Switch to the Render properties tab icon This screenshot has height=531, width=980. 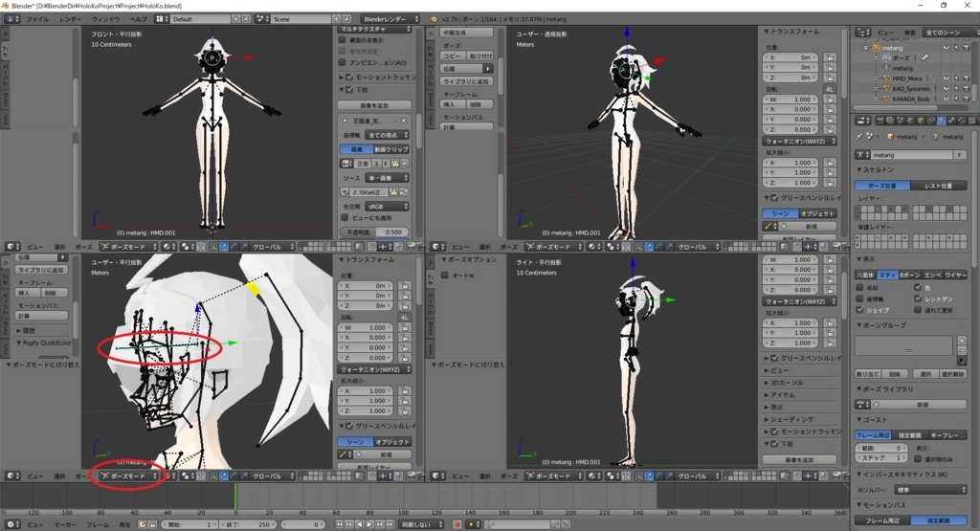tap(880, 121)
